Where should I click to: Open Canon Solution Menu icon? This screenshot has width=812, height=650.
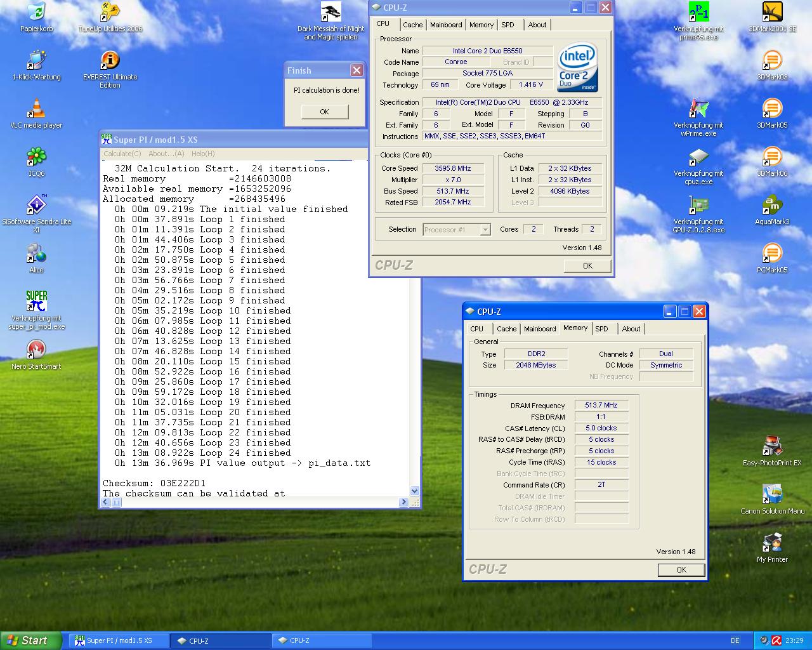(x=772, y=495)
